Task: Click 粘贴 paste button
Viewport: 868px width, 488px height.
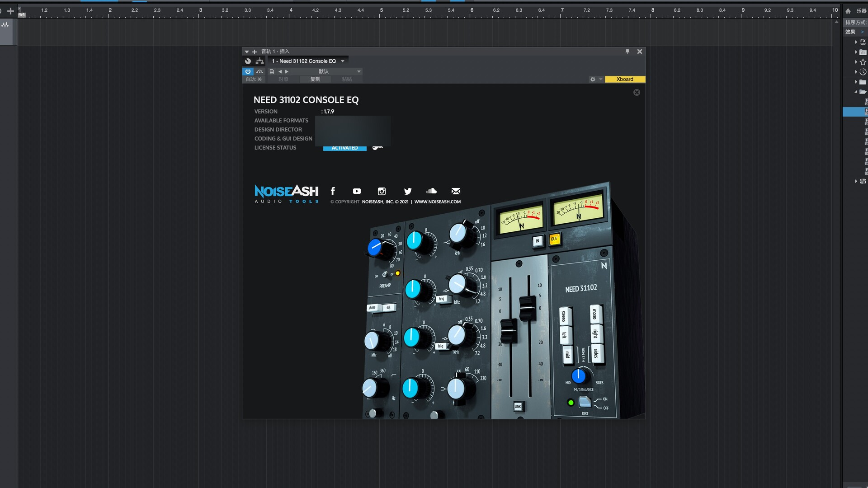Action: [347, 79]
